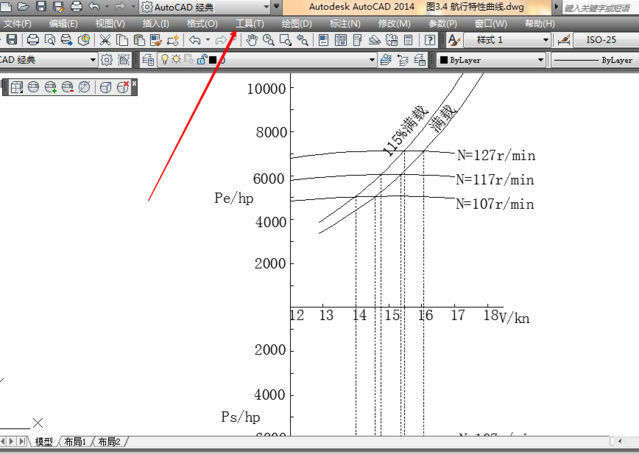
Task: Select the Pan hand tool
Action: 252,40
